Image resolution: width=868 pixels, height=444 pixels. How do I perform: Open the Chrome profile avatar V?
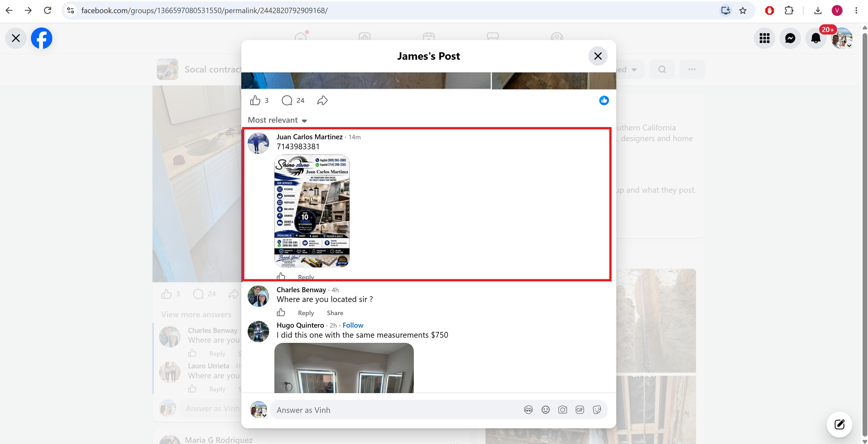[x=837, y=10]
